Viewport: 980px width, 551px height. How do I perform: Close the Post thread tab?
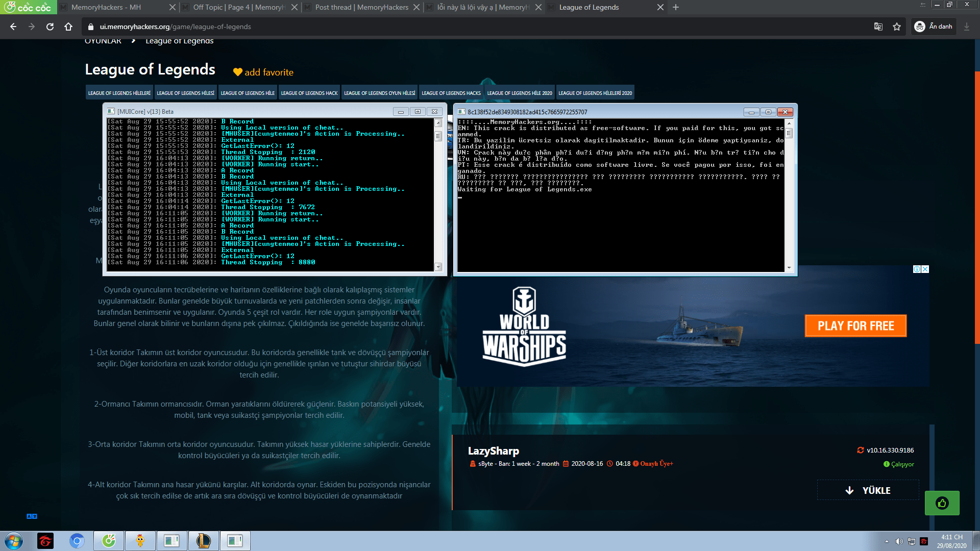(x=416, y=7)
